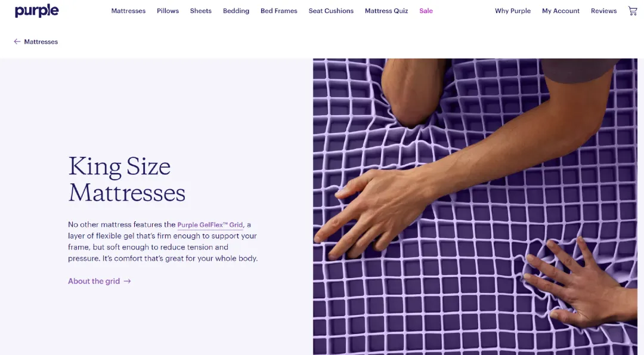Open the shopping cart icon

click(x=633, y=11)
